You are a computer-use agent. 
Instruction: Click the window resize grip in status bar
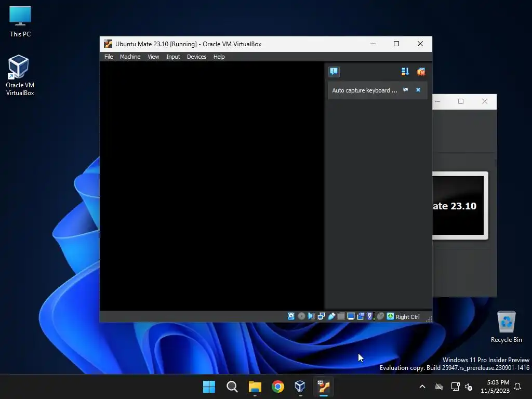coord(429,318)
